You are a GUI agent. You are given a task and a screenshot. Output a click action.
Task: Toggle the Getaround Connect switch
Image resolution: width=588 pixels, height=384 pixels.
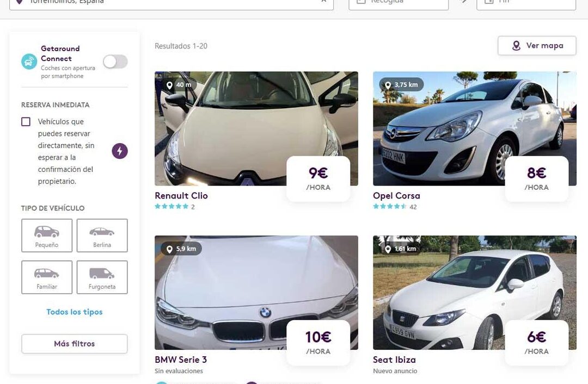[115, 62]
